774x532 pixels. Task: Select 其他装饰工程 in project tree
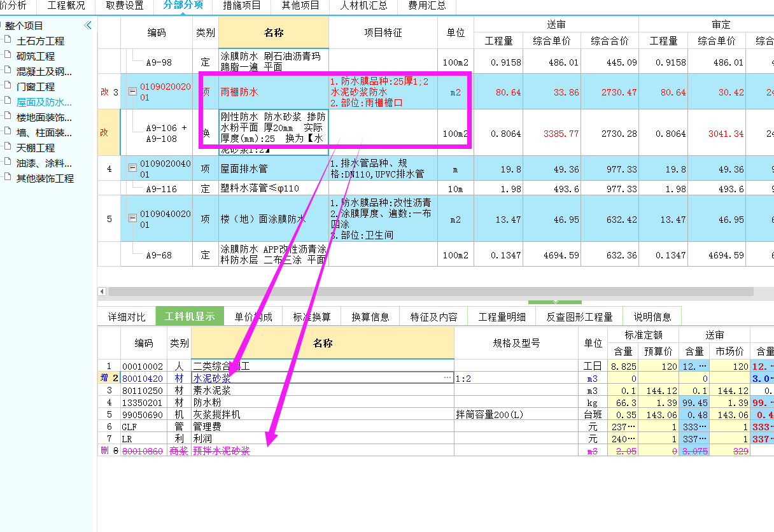pos(45,178)
